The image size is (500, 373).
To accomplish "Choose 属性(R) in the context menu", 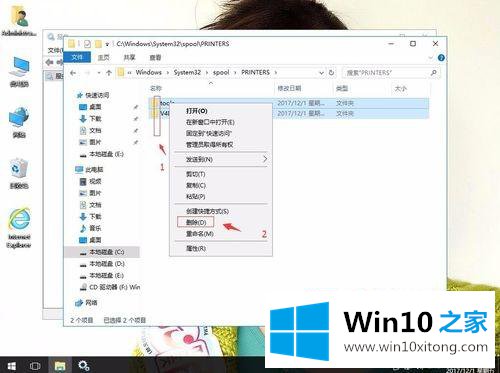I will tap(196, 248).
